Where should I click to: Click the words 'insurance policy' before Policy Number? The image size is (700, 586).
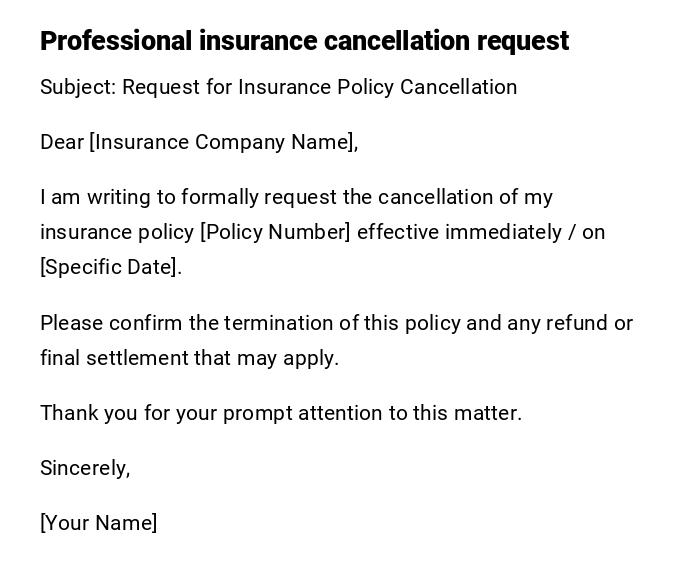117,232
